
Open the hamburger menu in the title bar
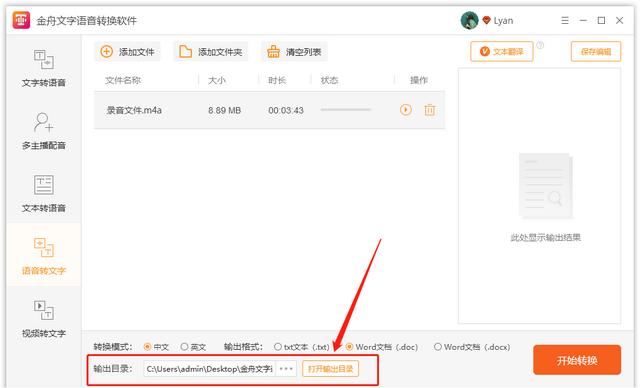pos(565,20)
